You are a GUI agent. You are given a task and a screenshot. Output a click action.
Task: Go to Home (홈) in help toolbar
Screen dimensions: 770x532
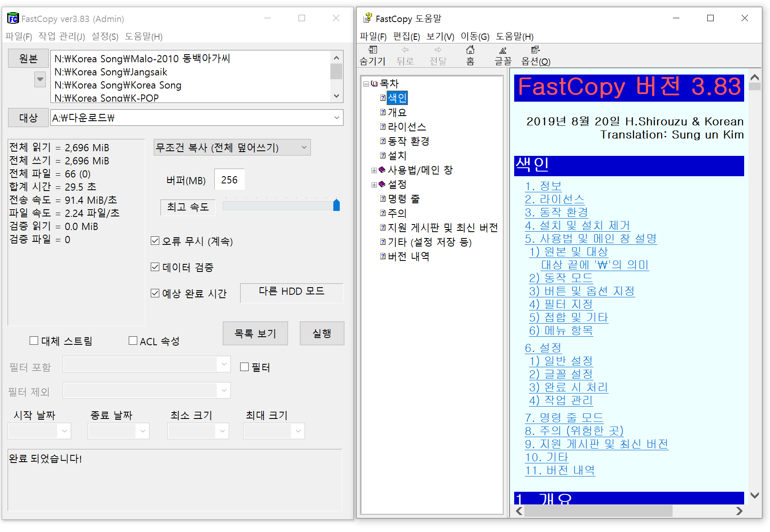tap(470, 50)
